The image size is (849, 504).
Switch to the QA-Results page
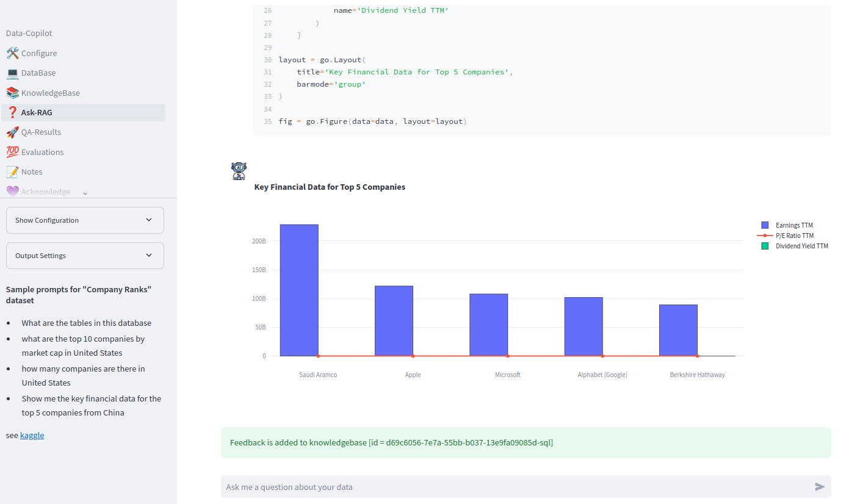coord(41,132)
